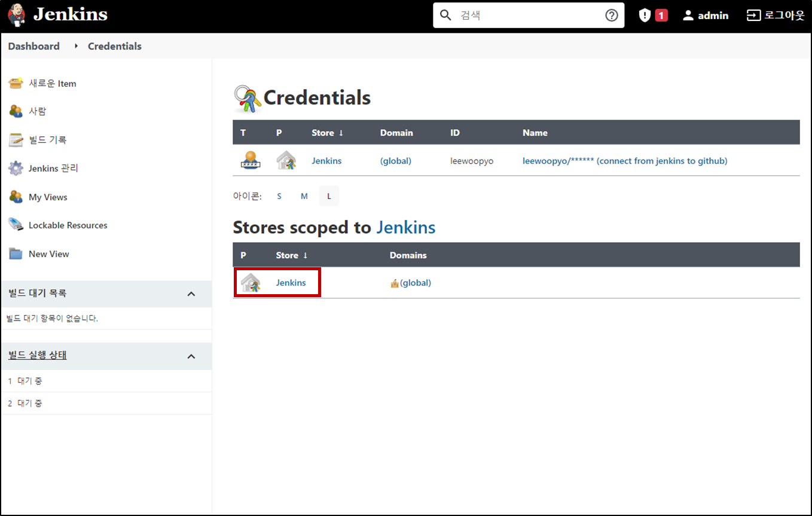Image resolution: width=812 pixels, height=516 pixels.
Task: Click 빌드 대기 항목이 없습니다 text
Action: 53,319
